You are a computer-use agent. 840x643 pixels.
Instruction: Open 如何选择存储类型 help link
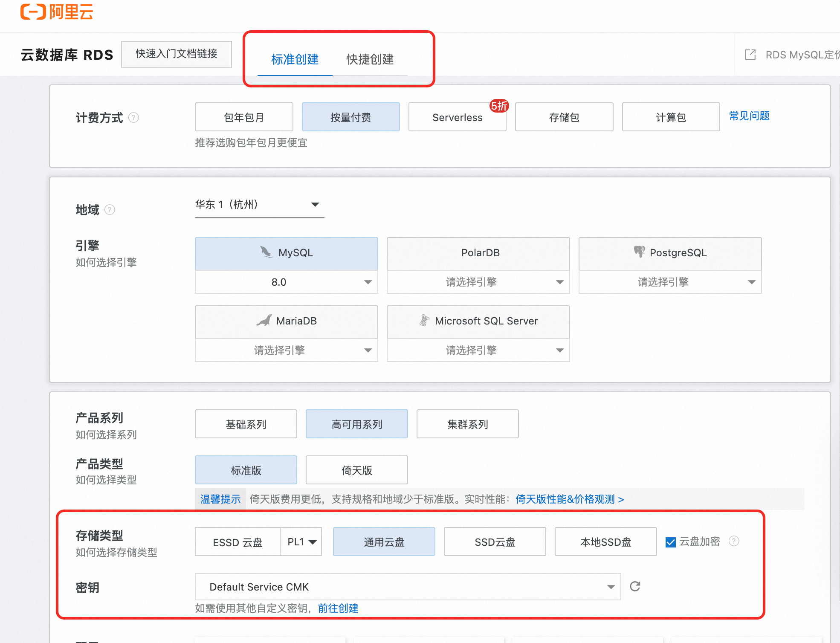(x=116, y=552)
